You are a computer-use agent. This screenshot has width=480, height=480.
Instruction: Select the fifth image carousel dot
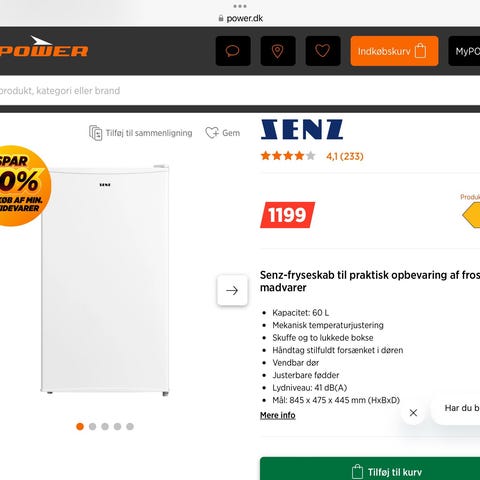click(x=130, y=426)
